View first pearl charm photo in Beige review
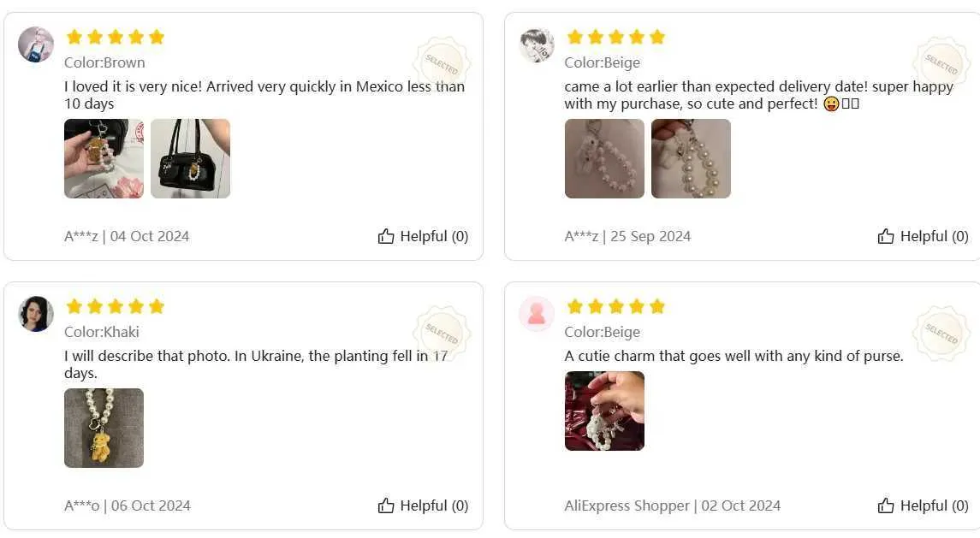The width and height of the screenshot is (980, 538). pos(604,159)
